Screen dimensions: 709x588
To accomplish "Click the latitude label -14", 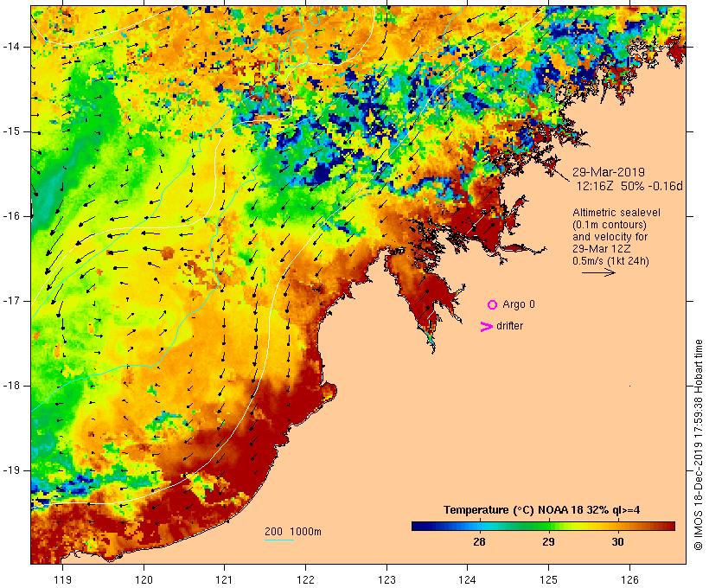I will [11, 47].
